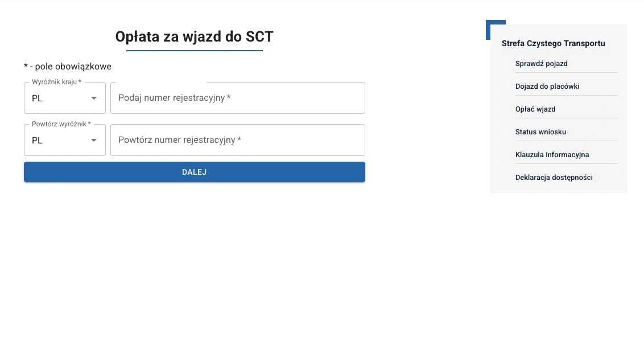Click the Powtórz numer rejestracyjny field
This screenshot has height=349, width=644.
point(237,140)
